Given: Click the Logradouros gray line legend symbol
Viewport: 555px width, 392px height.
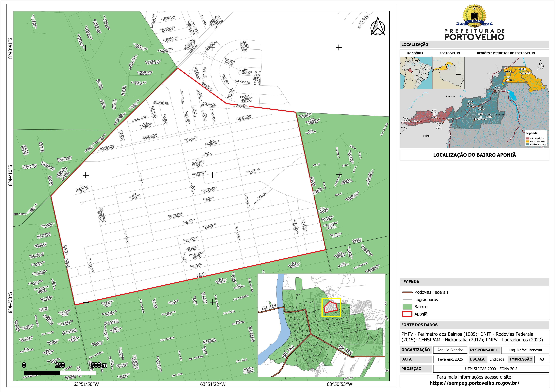Looking at the screenshot, I should coord(407,299).
